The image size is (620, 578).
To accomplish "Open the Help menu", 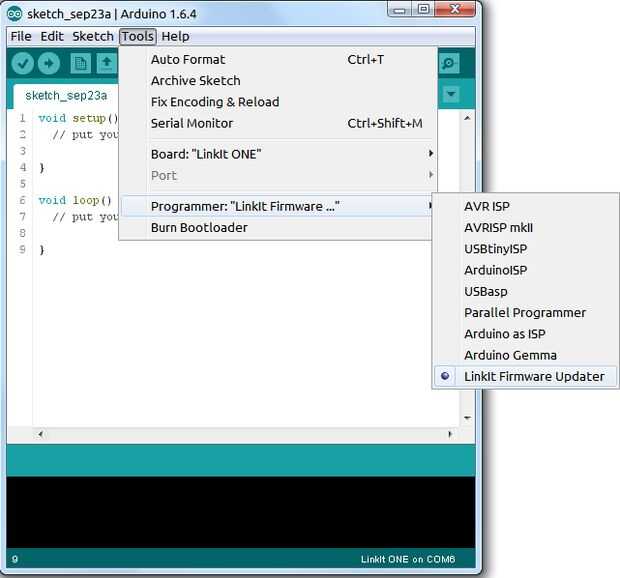I will point(175,36).
